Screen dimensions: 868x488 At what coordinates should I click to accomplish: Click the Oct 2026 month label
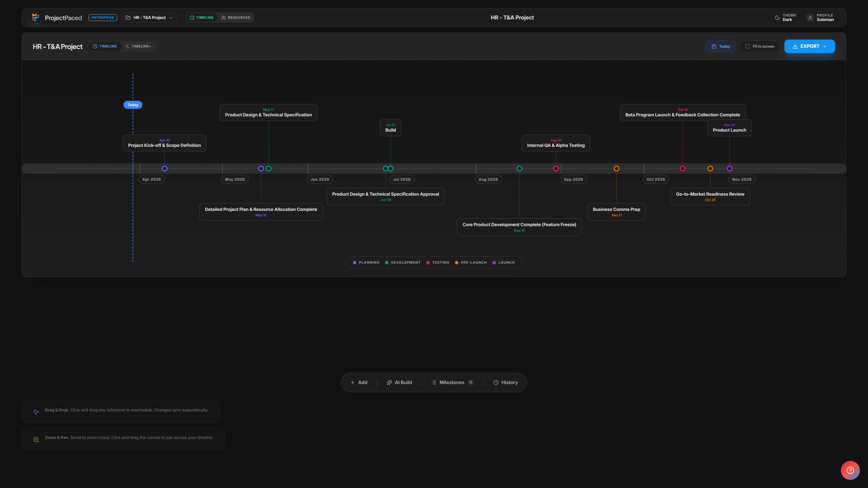point(656,179)
